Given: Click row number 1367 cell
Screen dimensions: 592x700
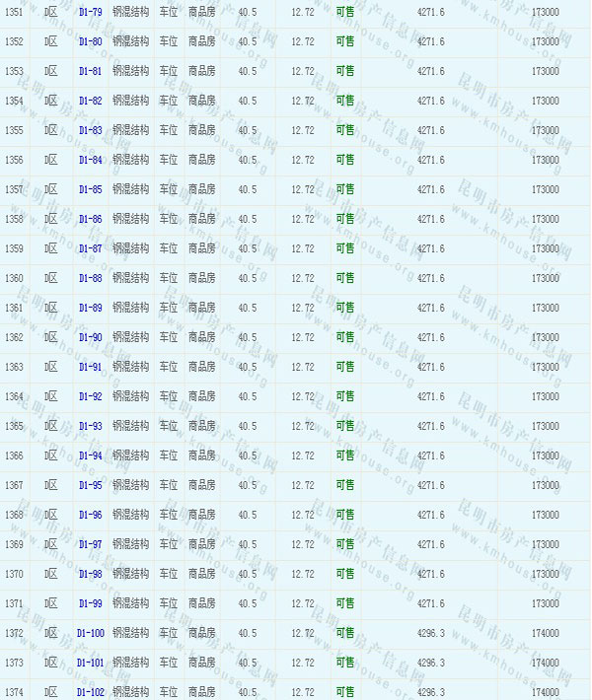Looking at the screenshot, I should click(x=14, y=485).
